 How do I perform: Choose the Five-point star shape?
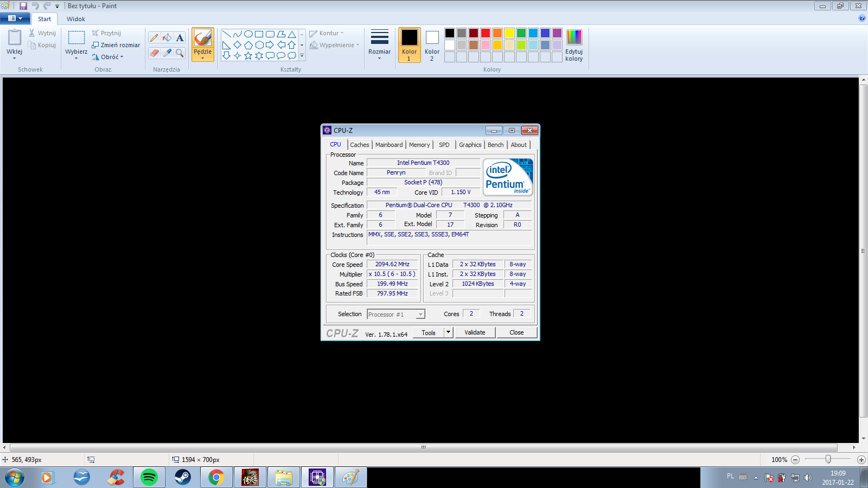click(x=248, y=56)
